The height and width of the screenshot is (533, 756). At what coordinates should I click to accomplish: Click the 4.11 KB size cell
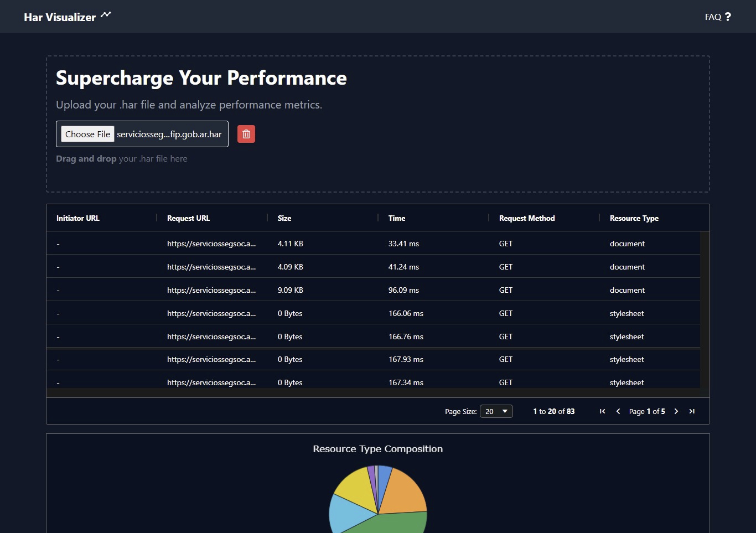point(291,244)
